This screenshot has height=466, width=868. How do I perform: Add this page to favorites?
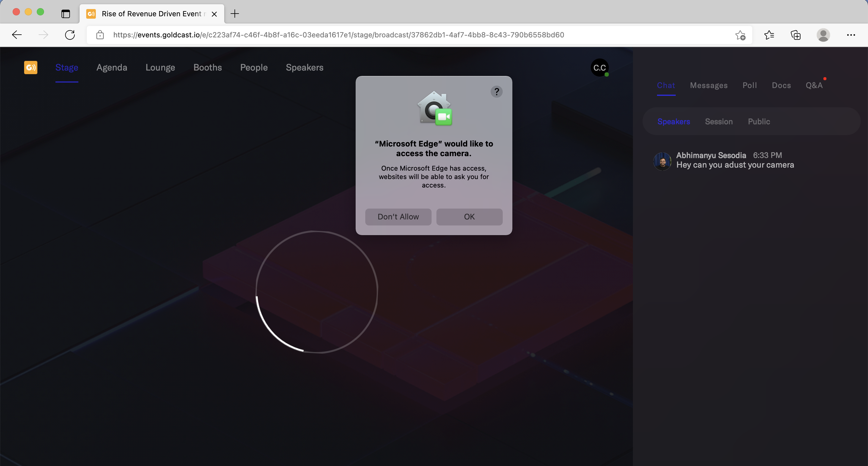tap(740, 35)
